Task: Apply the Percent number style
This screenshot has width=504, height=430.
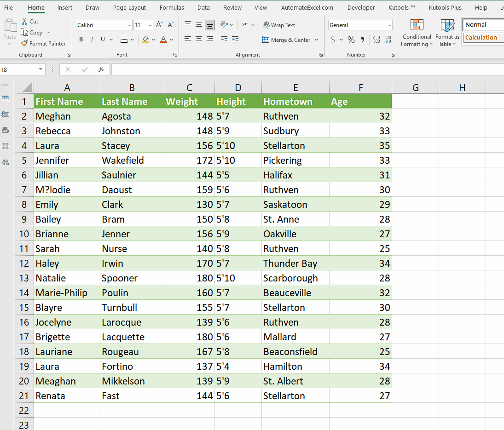Action: (351, 40)
